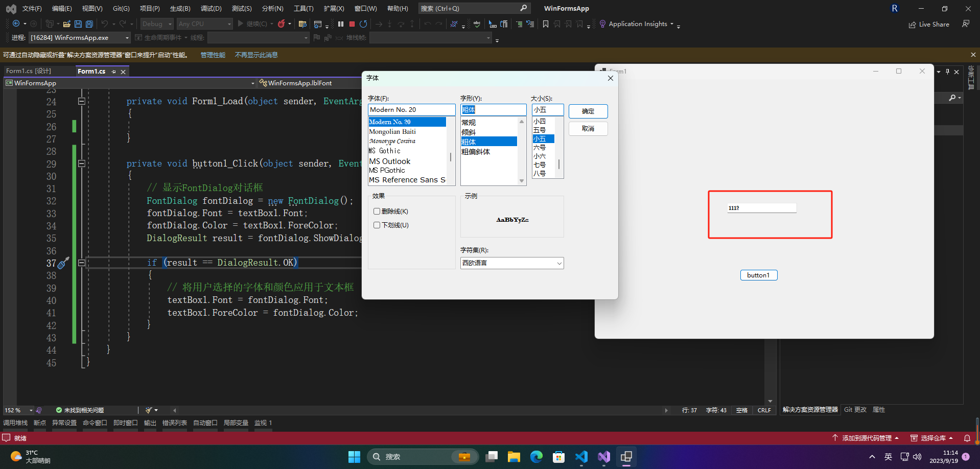Screen dimensions: 980x469
Task: Click the Navigate Backward arrow icon
Action: 16,24
